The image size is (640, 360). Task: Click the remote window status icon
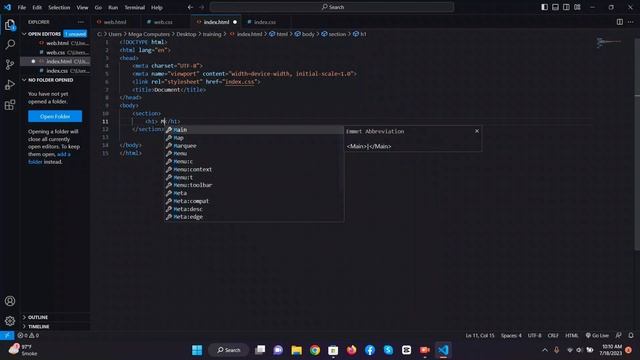click(7, 336)
